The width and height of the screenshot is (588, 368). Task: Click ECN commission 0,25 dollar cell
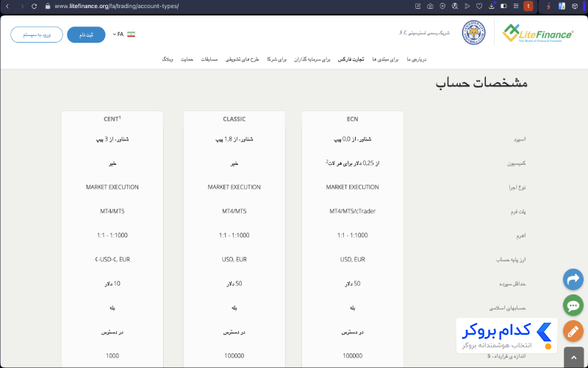[353, 163]
